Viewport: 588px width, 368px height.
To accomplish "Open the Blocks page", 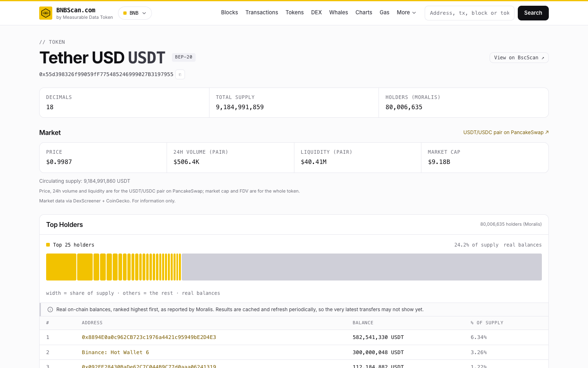I will point(229,13).
